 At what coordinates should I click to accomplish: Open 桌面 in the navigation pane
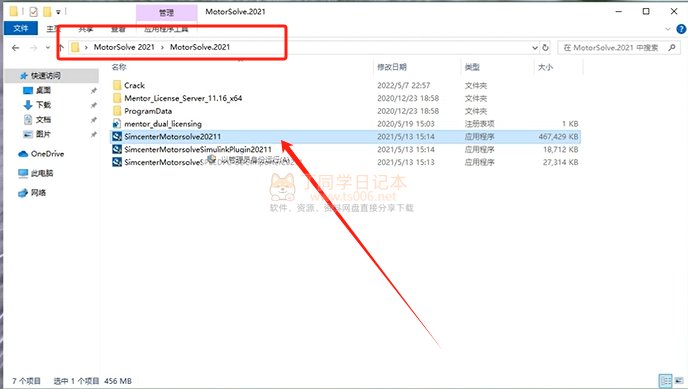(43, 90)
